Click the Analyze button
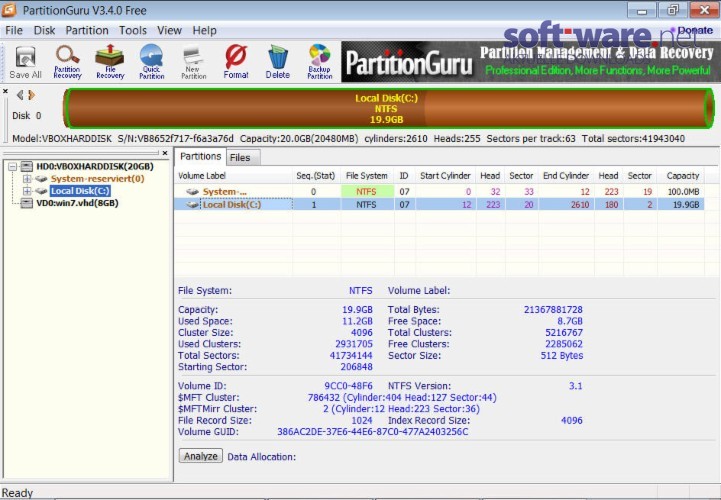The image size is (721, 500). point(200,456)
